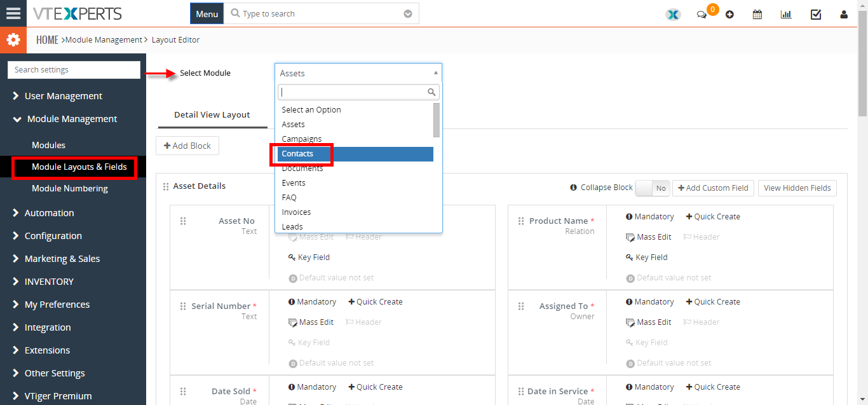The width and height of the screenshot is (868, 405).
Task: Grab the Date in Service drag handle
Action: pyautogui.click(x=521, y=392)
